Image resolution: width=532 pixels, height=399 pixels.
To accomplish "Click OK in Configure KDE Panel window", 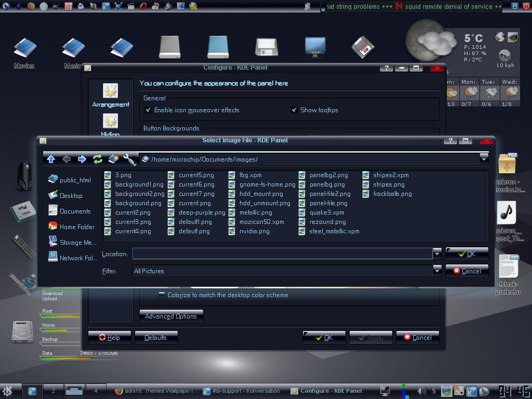I will tap(324, 337).
